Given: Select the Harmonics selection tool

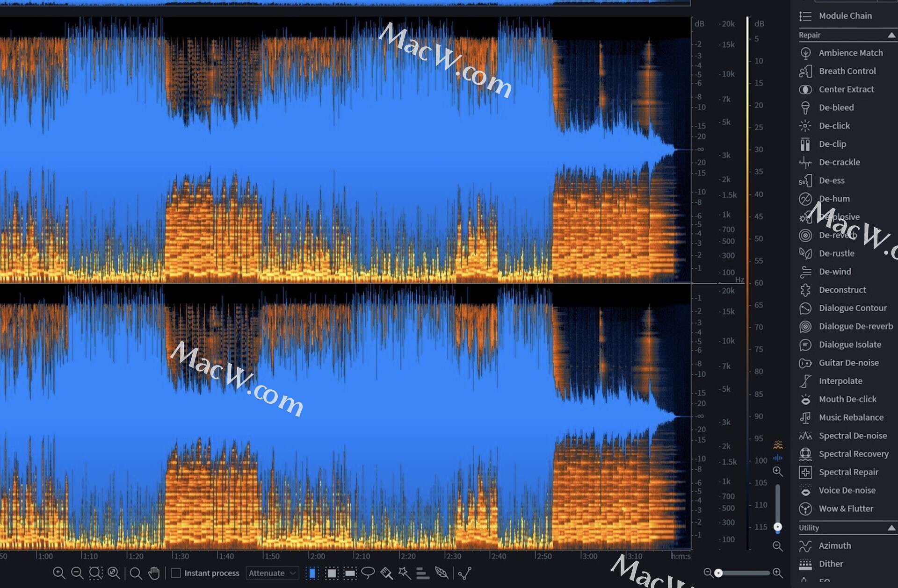Looking at the screenshot, I should pos(423,573).
